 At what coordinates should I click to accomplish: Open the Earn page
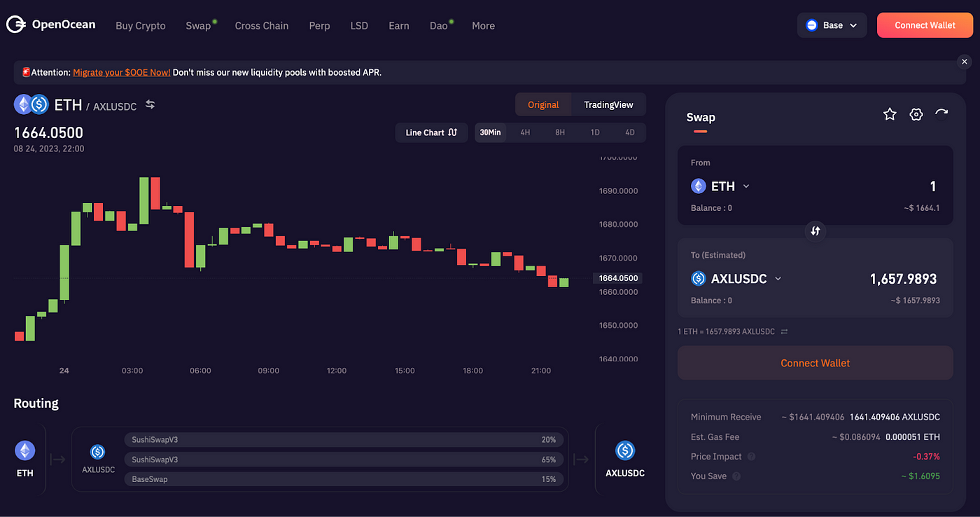tap(399, 25)
